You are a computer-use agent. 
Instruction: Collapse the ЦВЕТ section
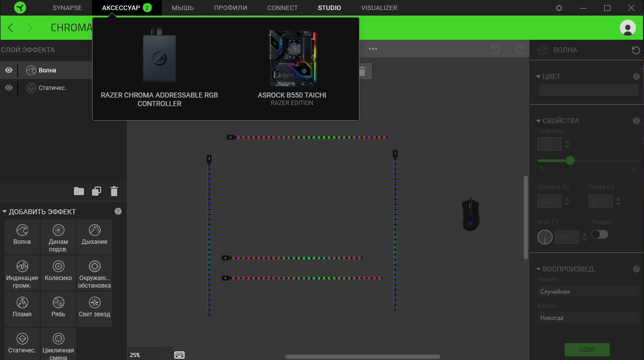tap(538, 77)
